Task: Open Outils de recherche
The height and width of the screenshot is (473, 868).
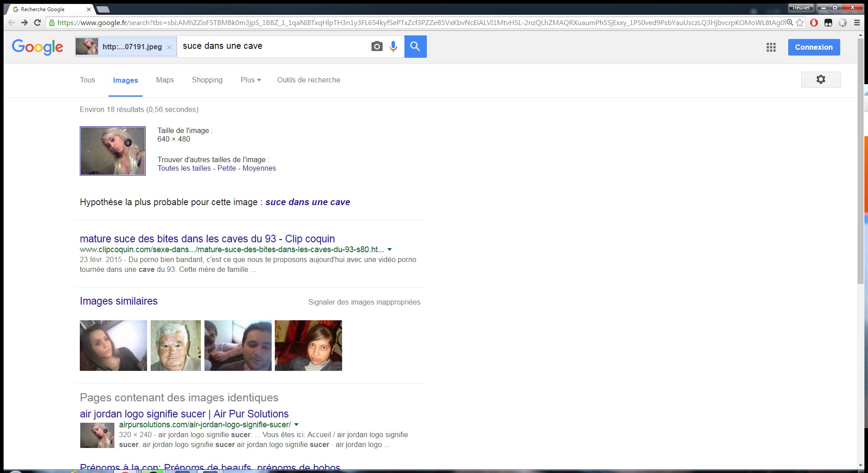Action: click(308, 80)
